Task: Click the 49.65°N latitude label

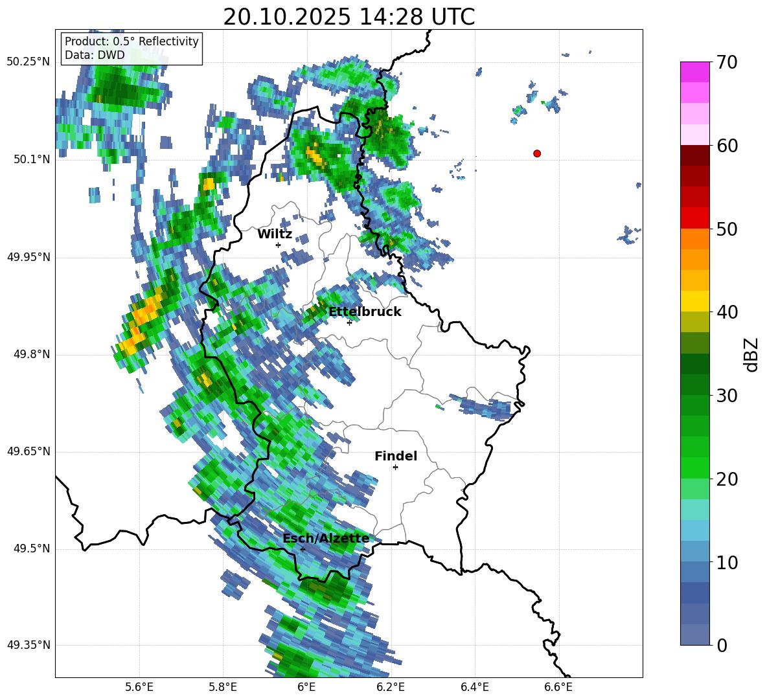Action: (29, 451)
